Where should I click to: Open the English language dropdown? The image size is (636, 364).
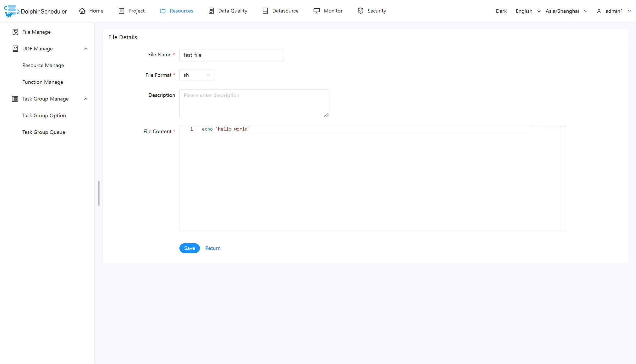[x=527, y=11]
